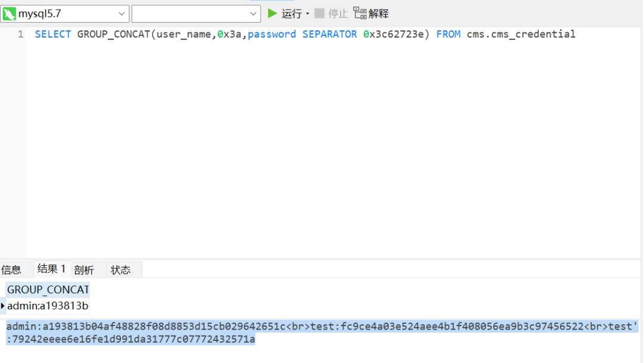Click the 停止 stop label
This screenshot has height=363, width=644.
pos(338,14)
